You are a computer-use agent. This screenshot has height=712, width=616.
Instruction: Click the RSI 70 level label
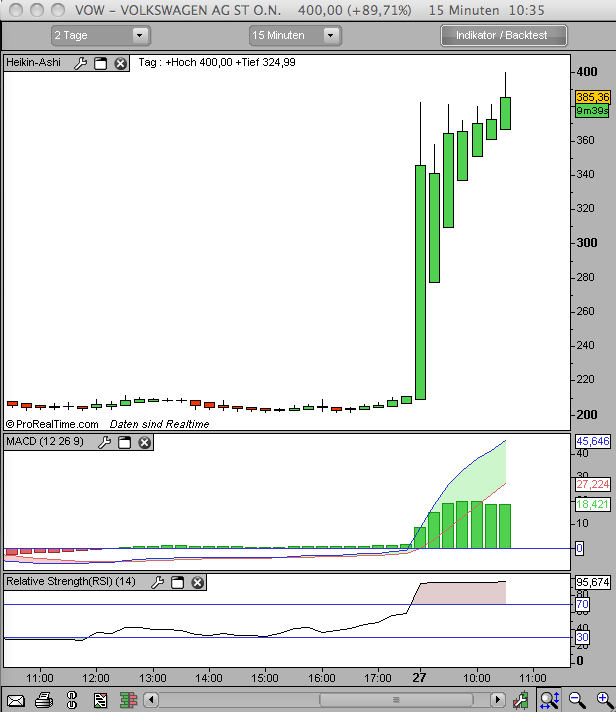click(582, 604)
